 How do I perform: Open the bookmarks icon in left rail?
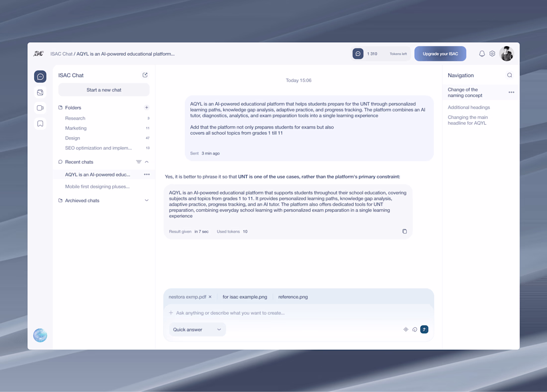coord(40,124)
